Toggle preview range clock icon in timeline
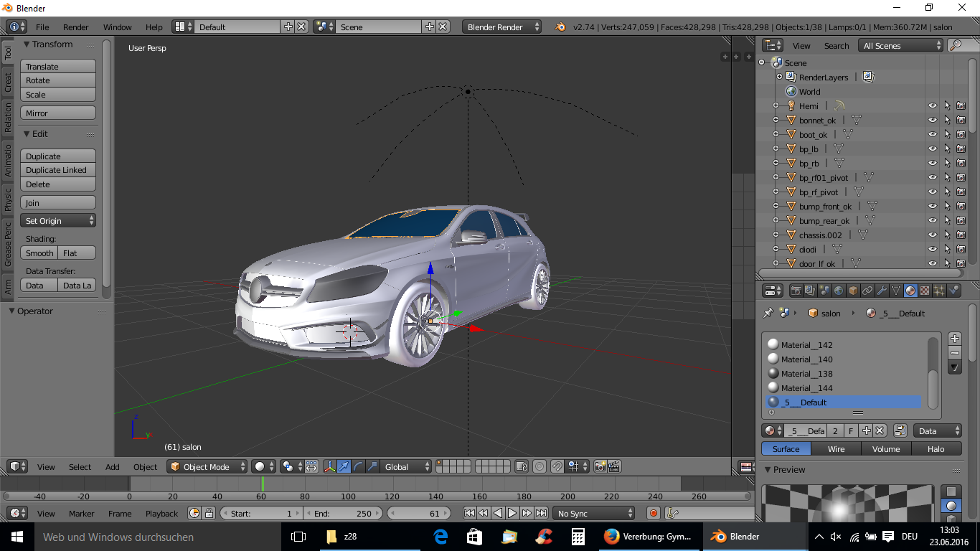This screenshot has height=551, width=980. (x=194, y=513)
